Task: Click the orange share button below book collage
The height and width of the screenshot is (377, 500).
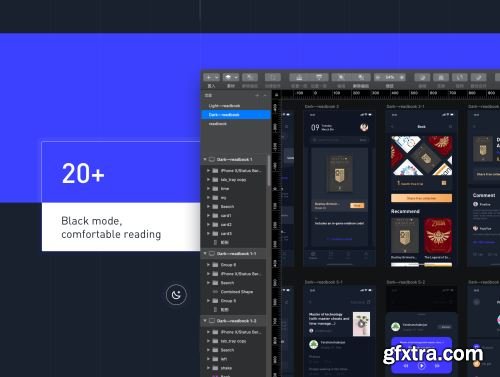Action: 421,198
